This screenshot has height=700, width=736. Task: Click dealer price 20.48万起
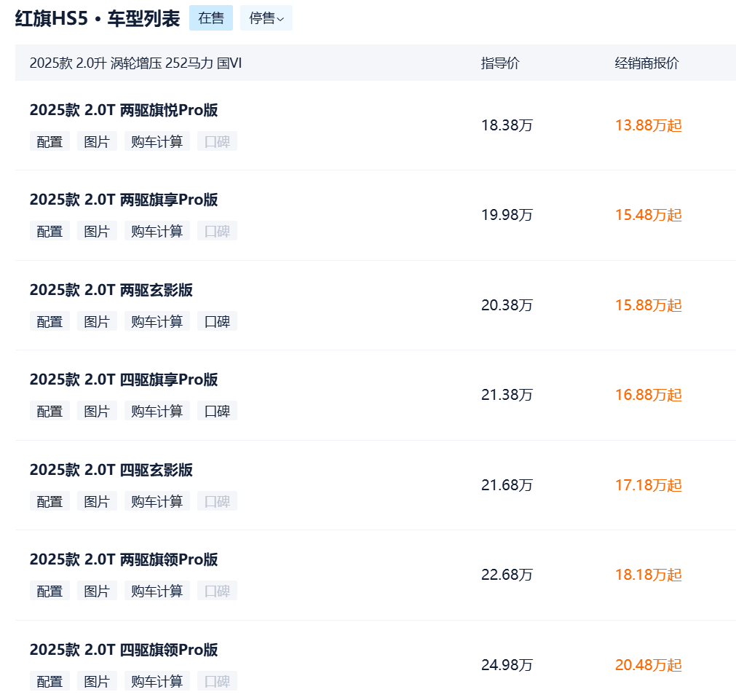click(648, 665)
